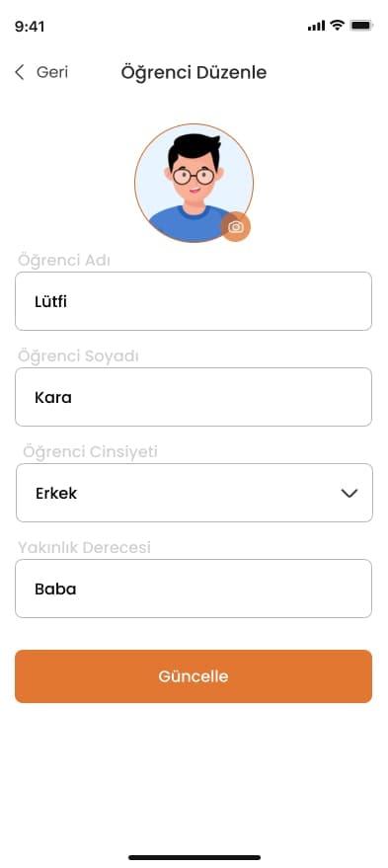This screenshot has height=868, width=388.
Task: Click the home indicator bar at bottom
Action: point(194,857)
